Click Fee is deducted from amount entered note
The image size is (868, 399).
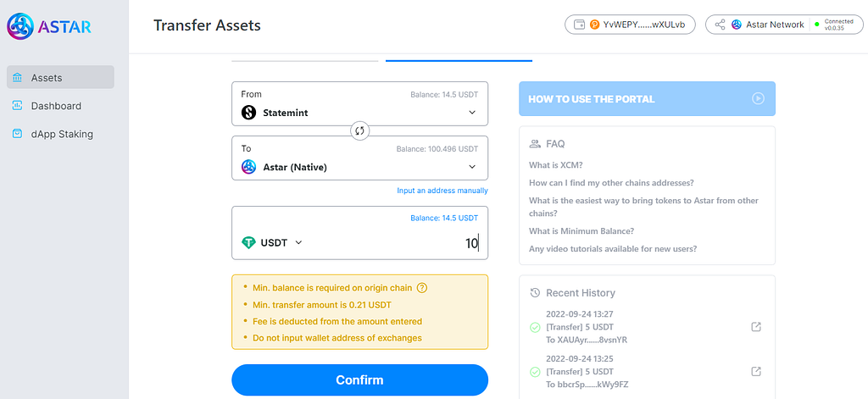click(x=337, y=321)
